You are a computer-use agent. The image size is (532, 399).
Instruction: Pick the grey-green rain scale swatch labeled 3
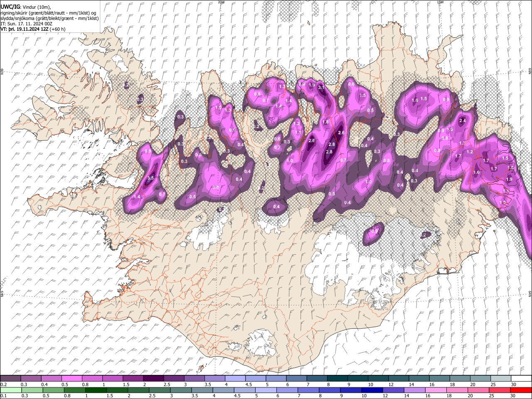click(180, 390)
